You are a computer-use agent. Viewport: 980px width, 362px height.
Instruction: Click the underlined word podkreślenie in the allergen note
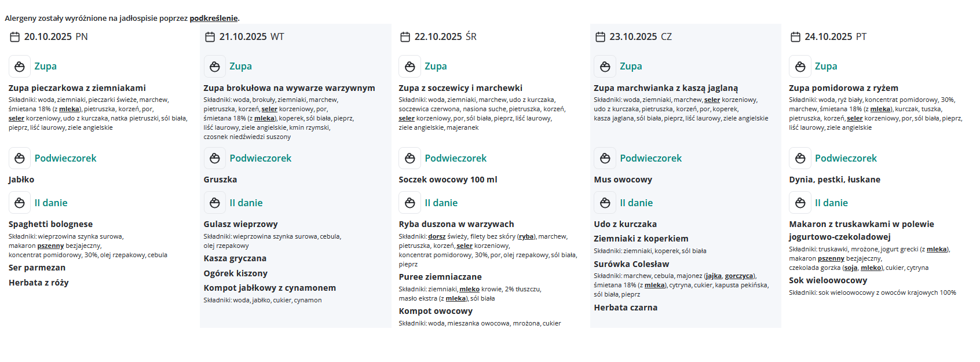[x=213, y=19]
